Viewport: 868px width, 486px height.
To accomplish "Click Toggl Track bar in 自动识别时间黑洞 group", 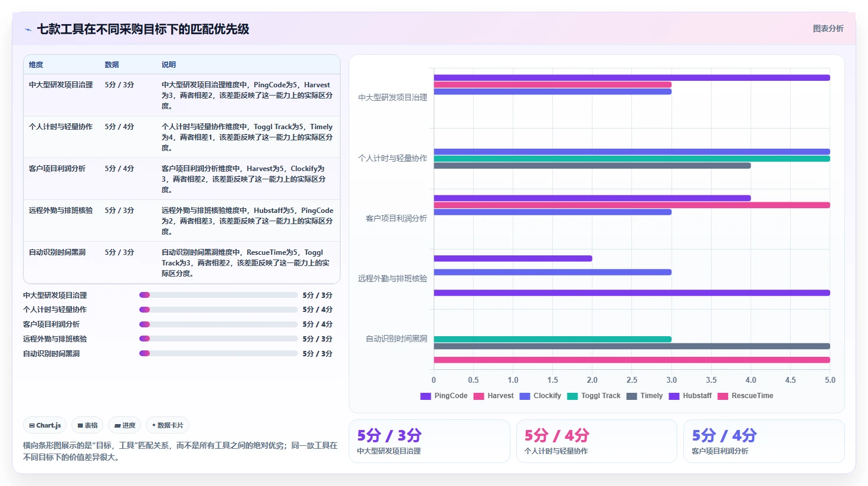I will [553, 339].
